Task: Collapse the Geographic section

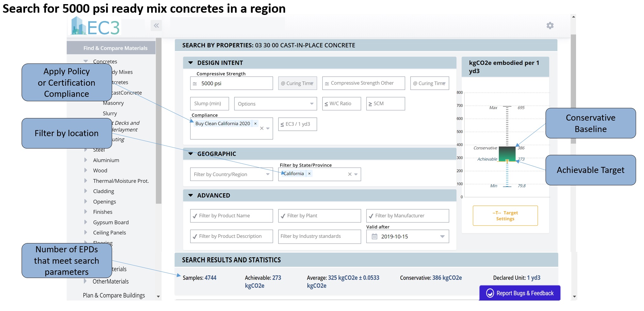Action: 191,154
